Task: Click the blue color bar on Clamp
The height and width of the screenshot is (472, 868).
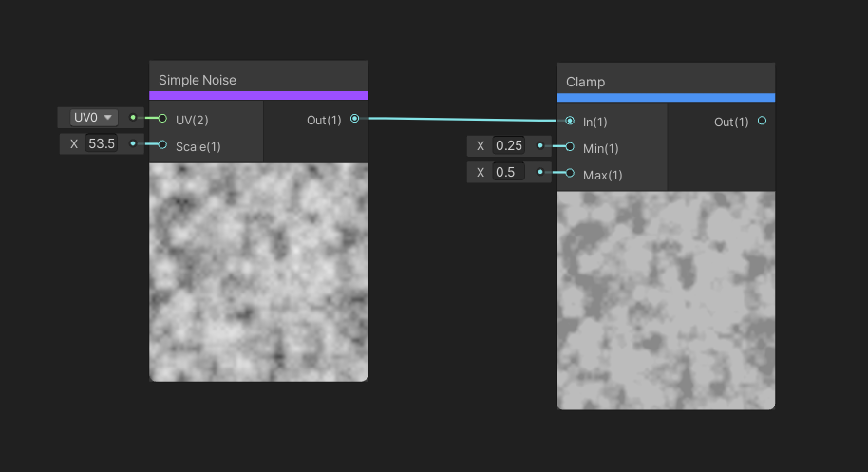Action: pyautogui.click(x=665, y=97)
